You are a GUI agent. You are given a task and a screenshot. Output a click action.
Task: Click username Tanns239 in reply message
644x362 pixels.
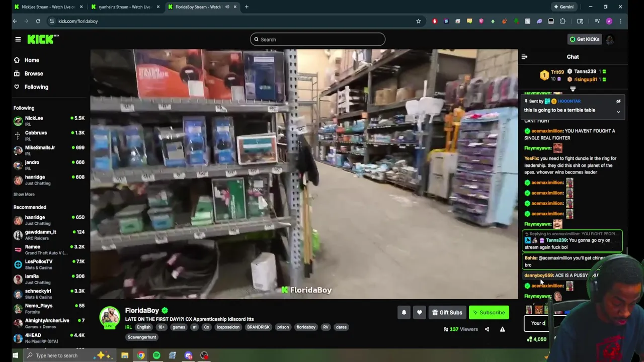556,240
